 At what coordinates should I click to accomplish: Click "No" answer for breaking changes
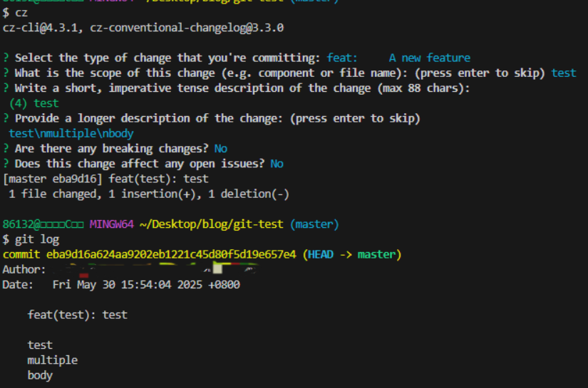(x=220, y=149)
